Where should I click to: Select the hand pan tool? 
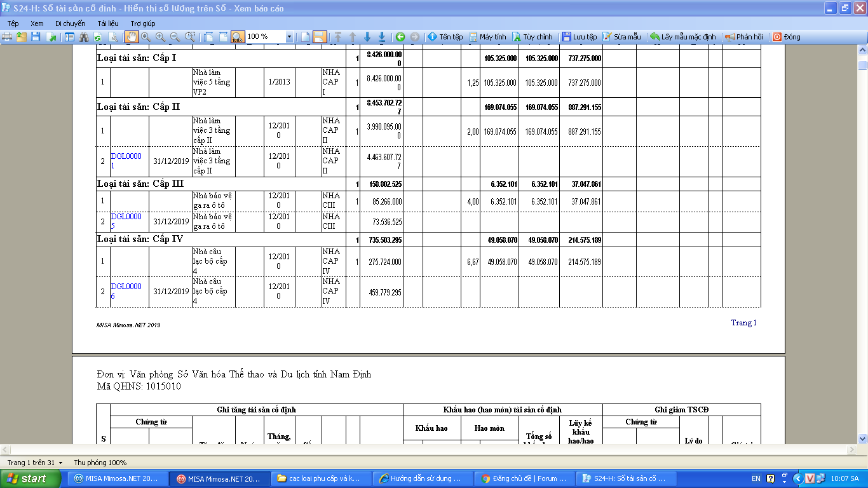pos(132,37)
